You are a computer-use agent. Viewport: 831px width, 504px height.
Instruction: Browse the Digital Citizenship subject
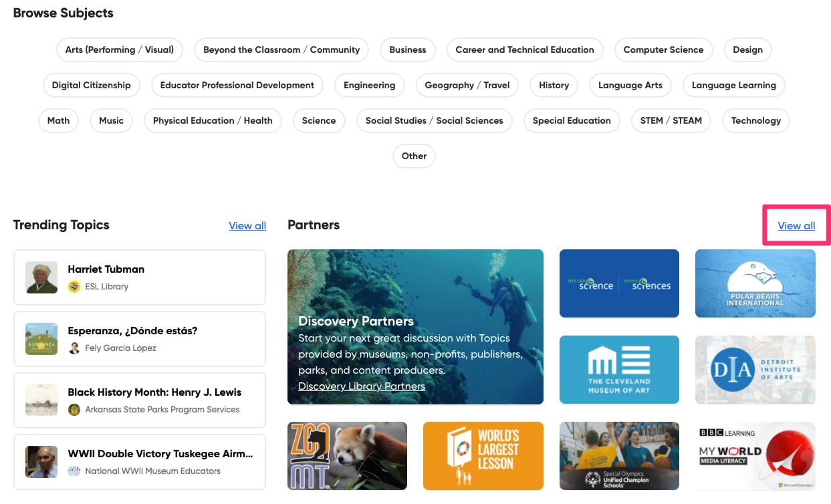pyautogui.click(x=92, y=85)
